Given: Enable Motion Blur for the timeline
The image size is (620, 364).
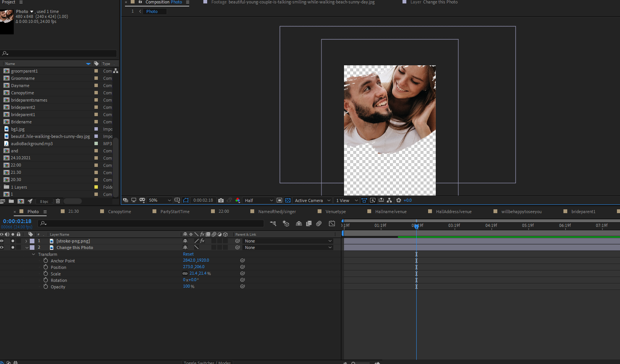Looking at the screenshot, I should click(319, 223).
